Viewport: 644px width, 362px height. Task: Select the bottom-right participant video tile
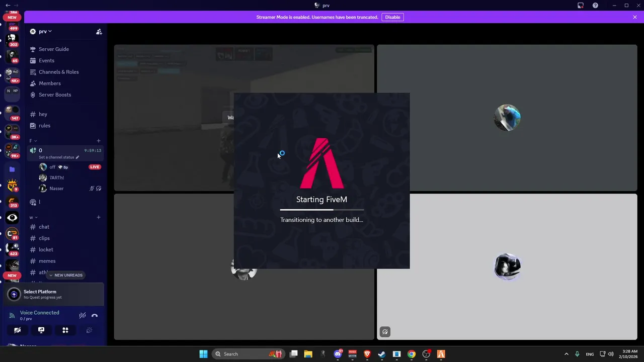507,267
